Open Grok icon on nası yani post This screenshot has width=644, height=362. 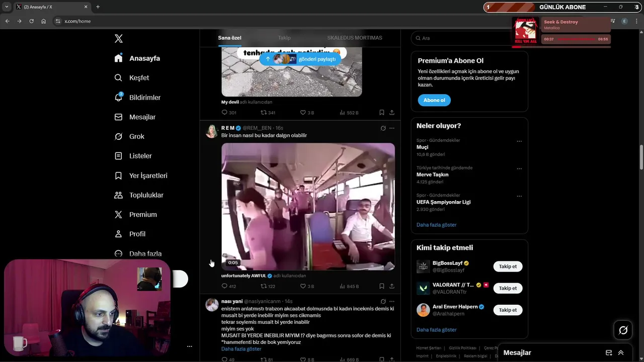tap(383, 302)
